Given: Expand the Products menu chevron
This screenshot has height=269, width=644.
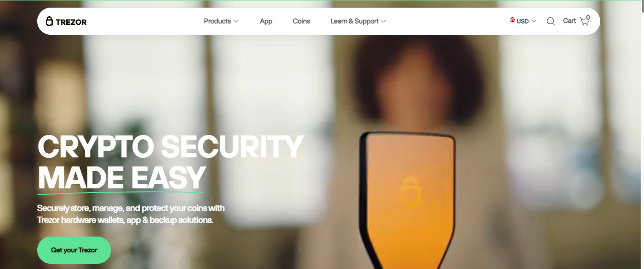Looking at the screenshot, I should coord(236,21).
